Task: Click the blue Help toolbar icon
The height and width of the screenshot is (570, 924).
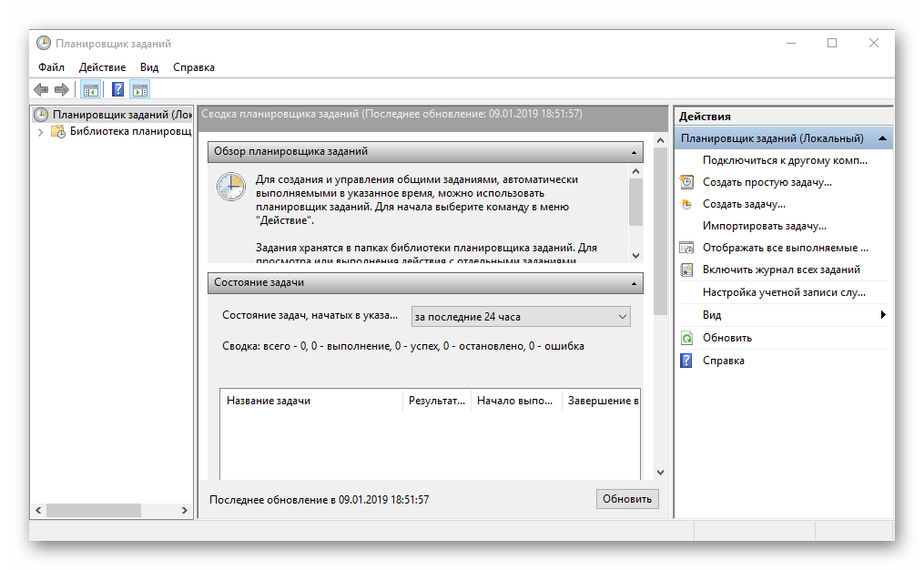Action: (x=117, y=89)
